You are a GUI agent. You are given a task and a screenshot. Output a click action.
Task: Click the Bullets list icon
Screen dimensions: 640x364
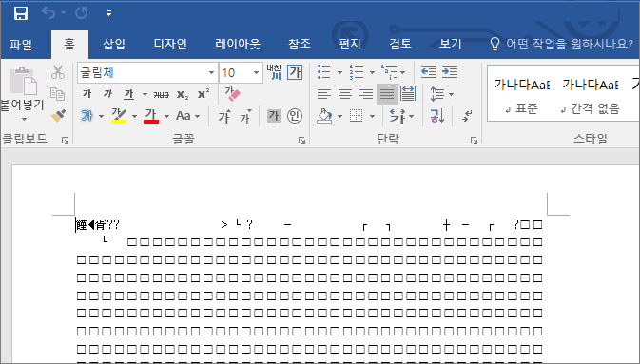click(324, 72)
